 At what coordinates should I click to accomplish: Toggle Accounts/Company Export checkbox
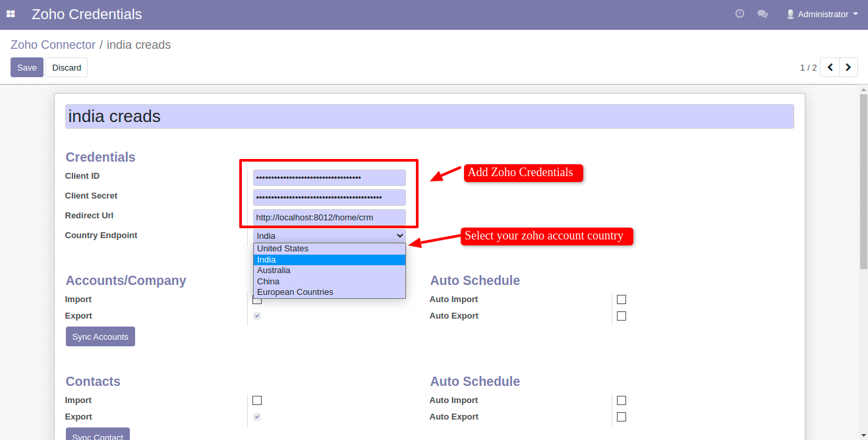point(257,316)
